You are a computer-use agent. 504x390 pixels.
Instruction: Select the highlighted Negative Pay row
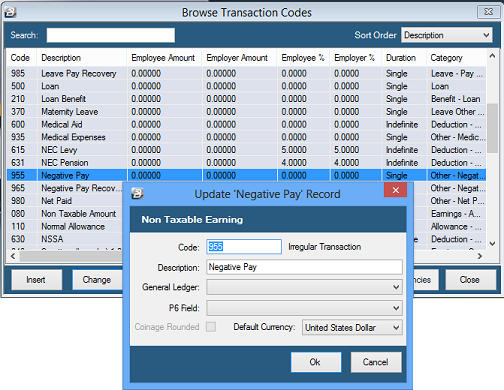[246, 175]
